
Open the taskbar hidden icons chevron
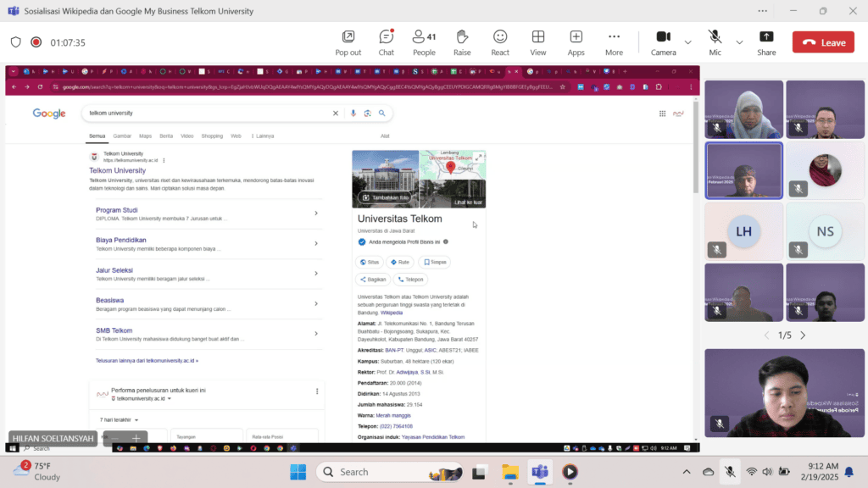tap(687, 472)
